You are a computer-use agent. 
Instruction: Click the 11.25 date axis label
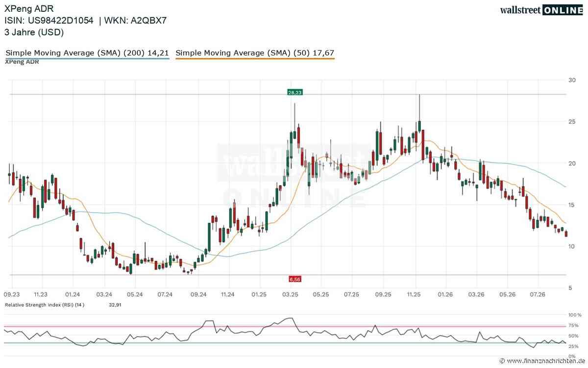pyautogui.click(x=415, y=294)
